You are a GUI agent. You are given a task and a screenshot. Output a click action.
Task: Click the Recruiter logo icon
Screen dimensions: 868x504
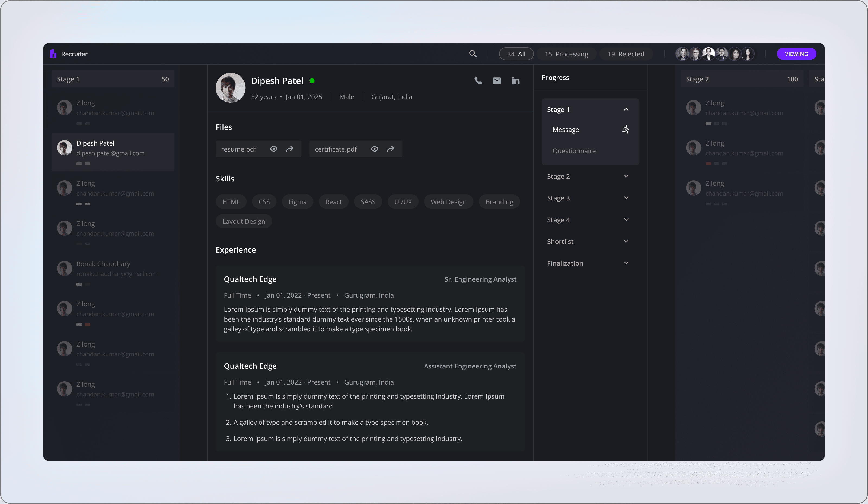point(53,54)
